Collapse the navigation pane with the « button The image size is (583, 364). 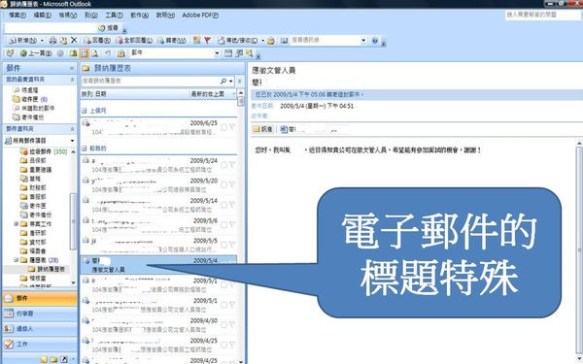tap(72, 68)
